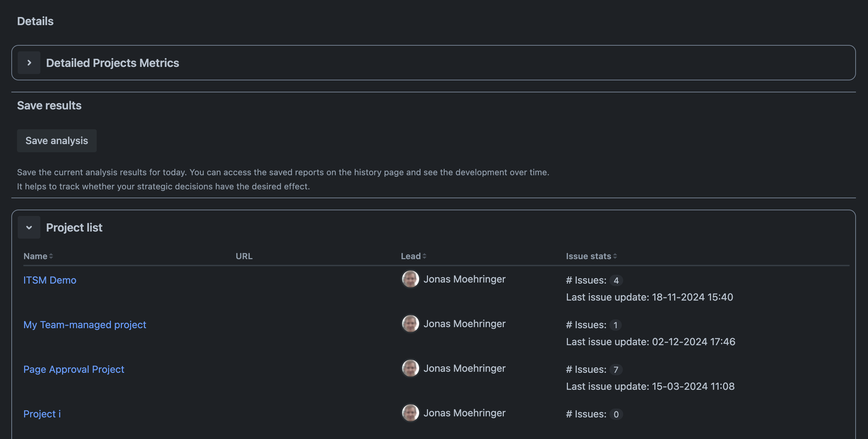Click ITSM Demo issue count badge 4
The width and height of the screenshot is (868, 439).
click(616, 280)
